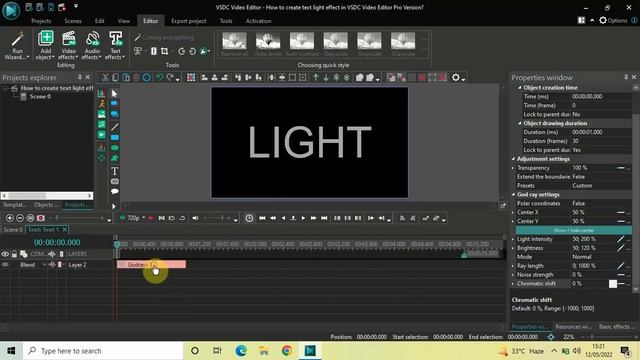Click the Chromatic shift white color swatch
Image resolution: width=640 pixels, height=360 pixels.
point(613,284)
